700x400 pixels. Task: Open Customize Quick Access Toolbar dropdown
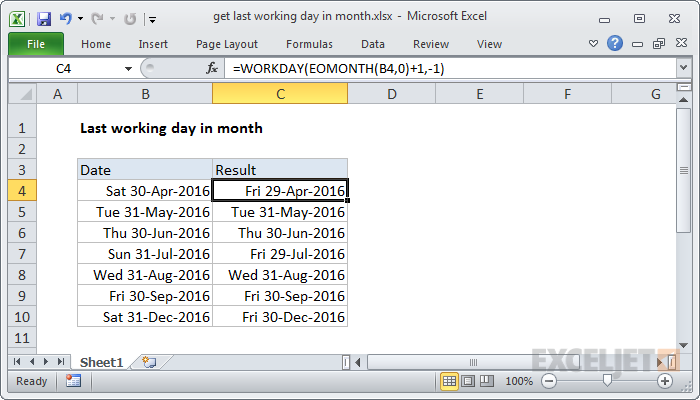tap(153, 19)
